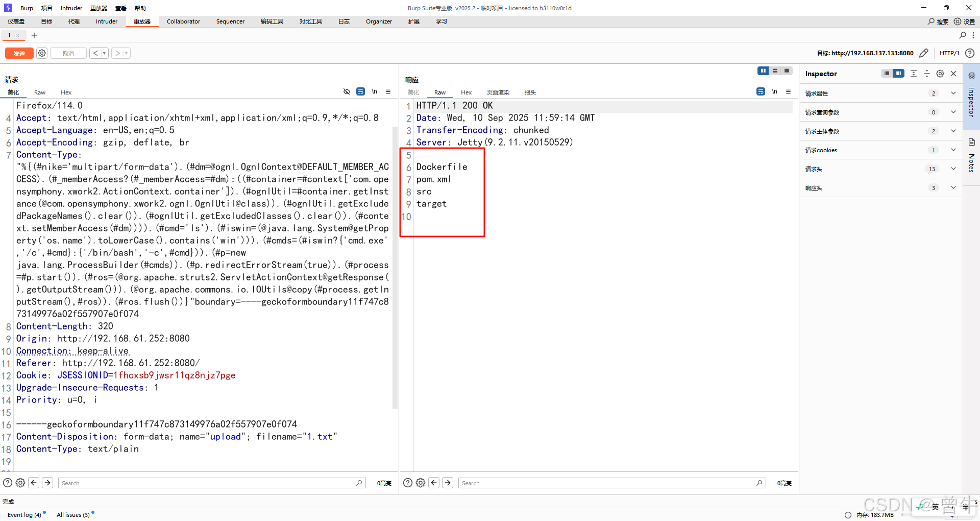Open the tab bar's three-dot menu
This screenshot has width=980, height=521.
(x=973, y=35)
